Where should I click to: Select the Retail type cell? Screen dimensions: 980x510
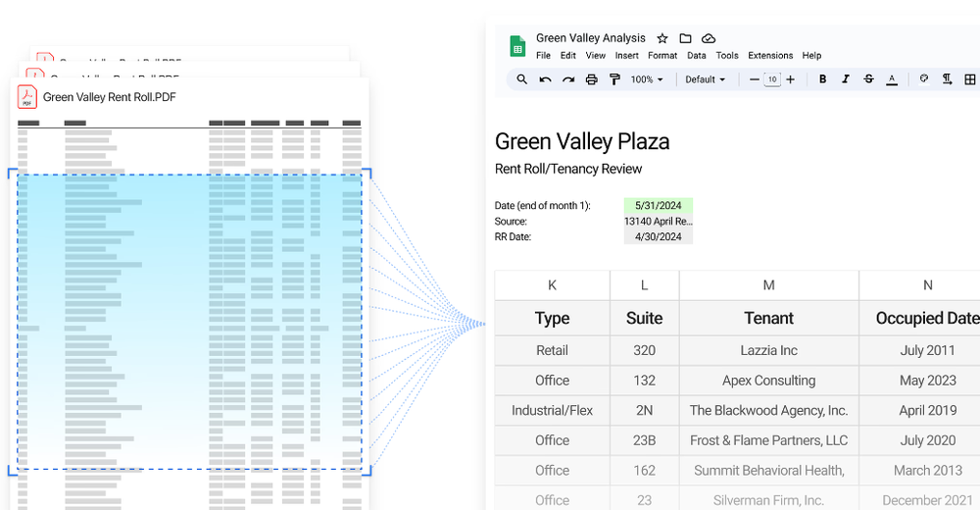click(x=552, y=350)
